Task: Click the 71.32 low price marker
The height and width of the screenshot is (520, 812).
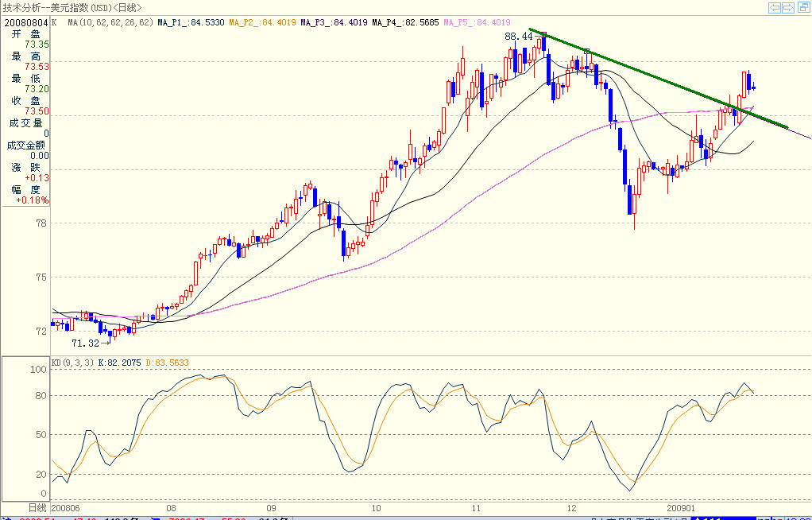Action: point(86,343)
